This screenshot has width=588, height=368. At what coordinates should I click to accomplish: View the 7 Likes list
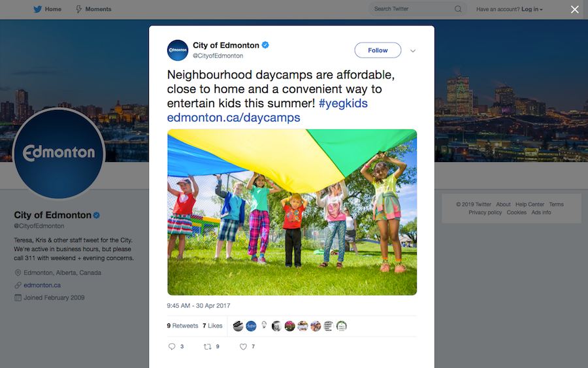click(212, 326)
